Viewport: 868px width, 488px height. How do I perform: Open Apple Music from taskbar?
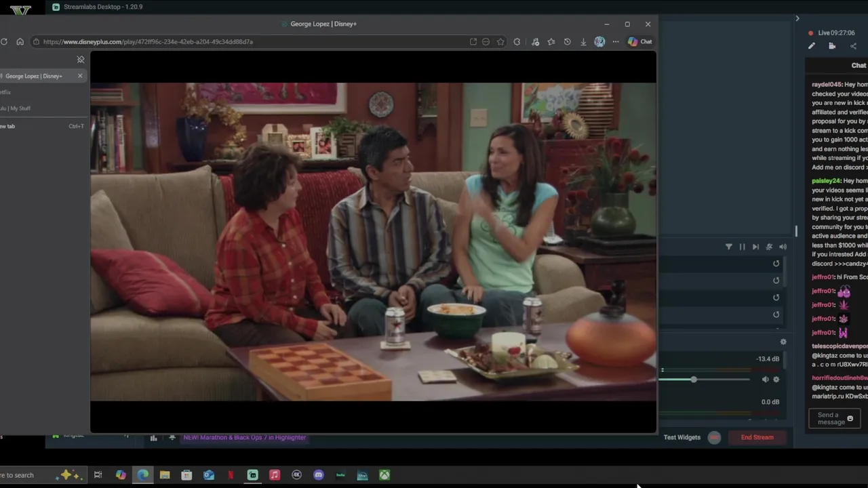275,475
